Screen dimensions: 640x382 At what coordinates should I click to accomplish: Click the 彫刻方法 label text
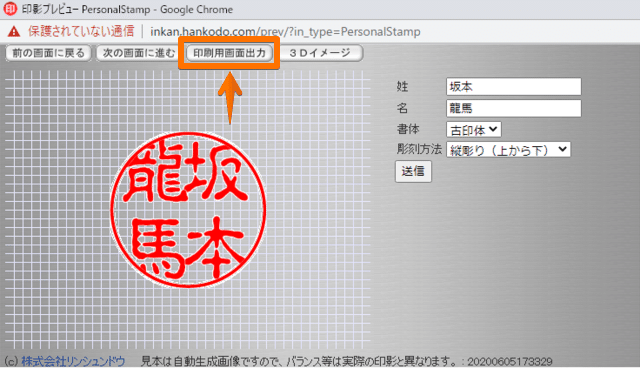419,149
